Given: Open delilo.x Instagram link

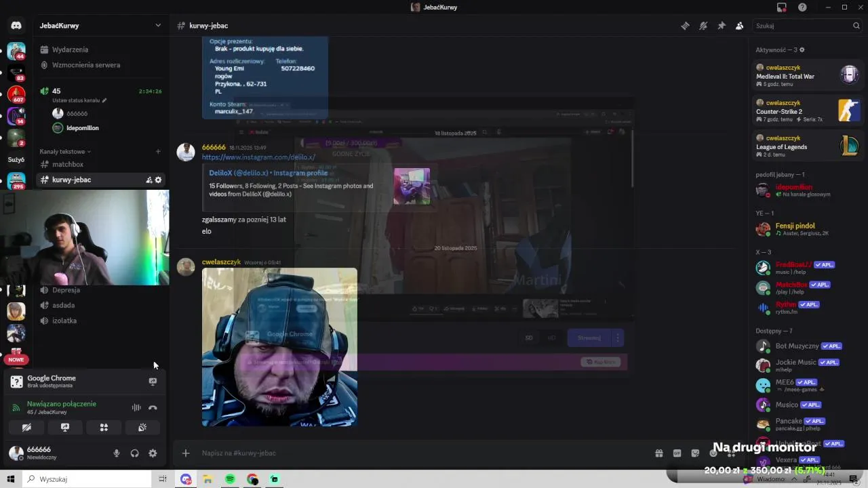Looking at the screenshot, I should coord(258,157).
